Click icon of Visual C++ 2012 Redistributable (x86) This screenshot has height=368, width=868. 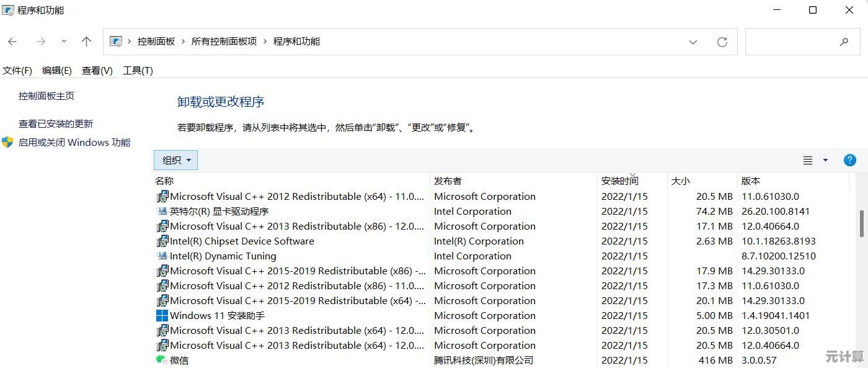click(x=162, y=286)
